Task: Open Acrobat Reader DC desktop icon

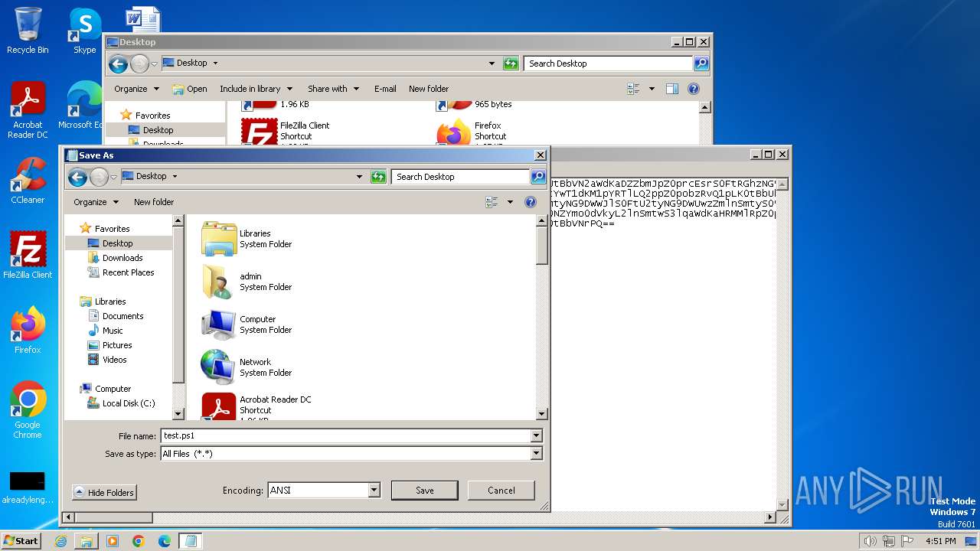Action: [28, 110]
